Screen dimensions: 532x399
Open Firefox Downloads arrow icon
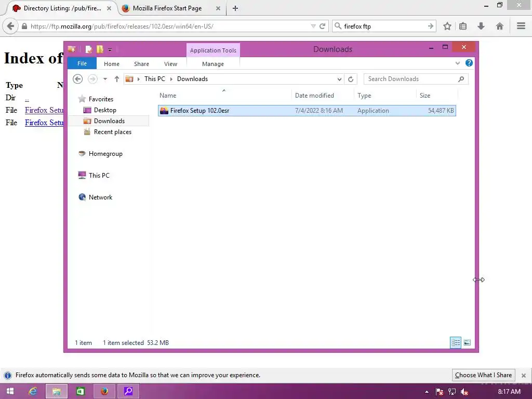tap(481, 26)
